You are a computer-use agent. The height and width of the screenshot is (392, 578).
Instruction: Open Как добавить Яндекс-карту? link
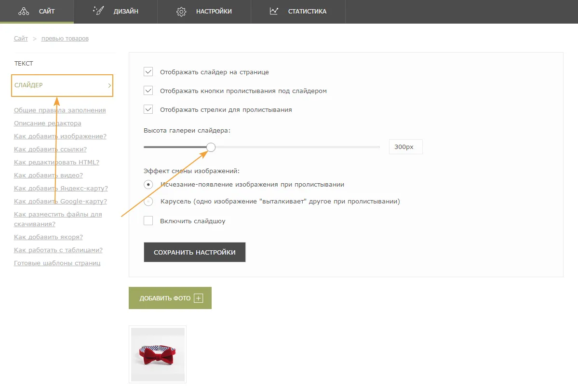(61, 188)
